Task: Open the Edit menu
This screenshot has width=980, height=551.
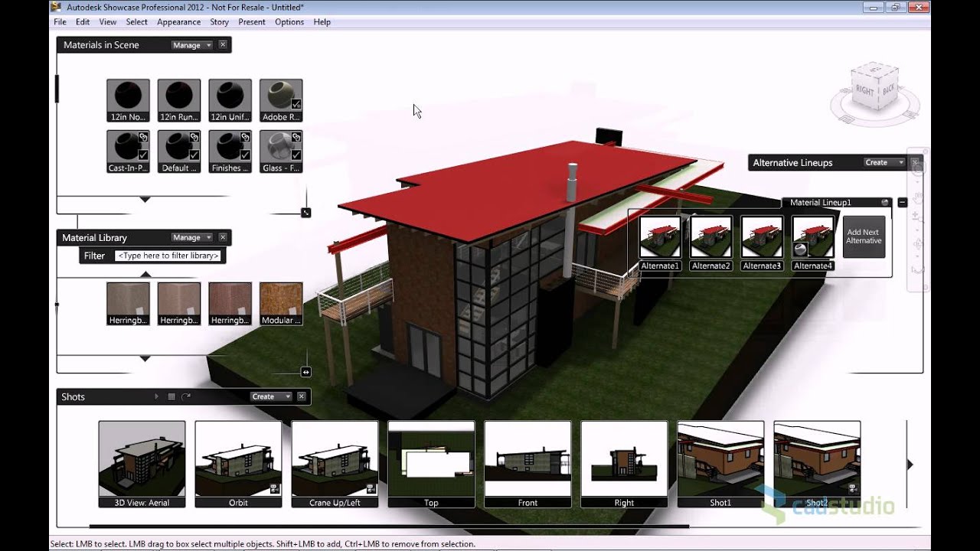Action: tap(83, 22)
